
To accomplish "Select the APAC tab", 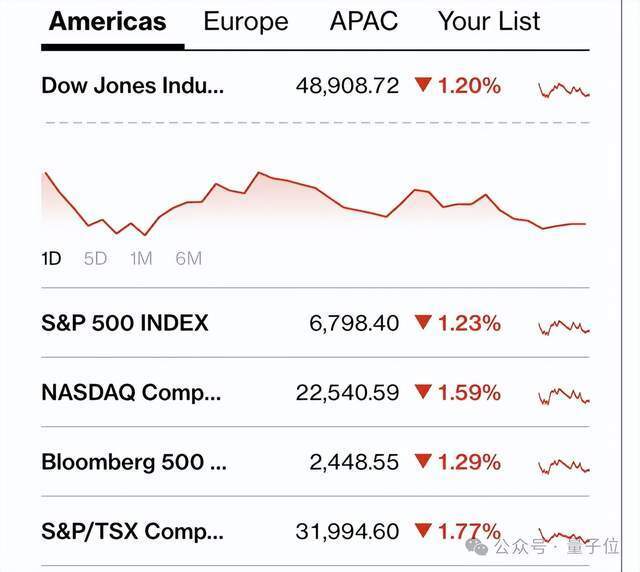I will pyautogui.click(x=363, y=21).
